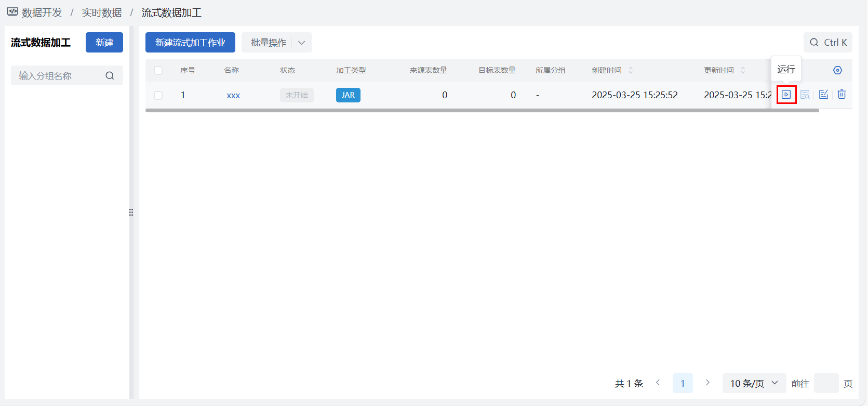Sort by 创建时间 column
868x406 pixels.
click(x=631, y=70)
